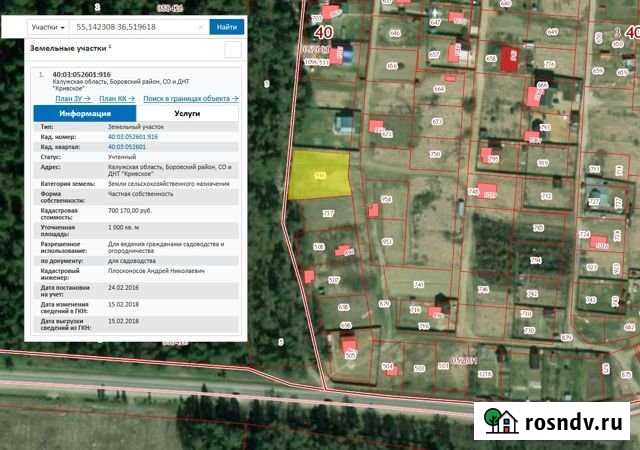This screenshot has height=450, width=640.
Task: Select result title 40:03:052601:916
Action: pos(82,75)
